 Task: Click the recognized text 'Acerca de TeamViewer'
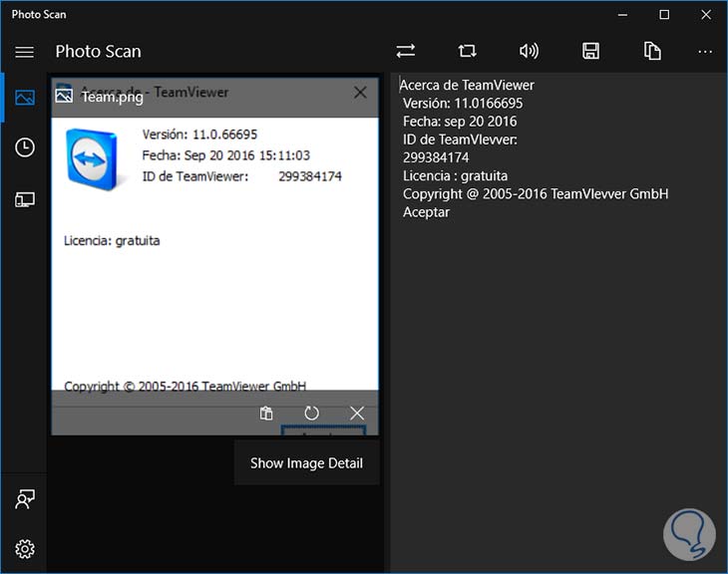click(x=467, y=86)
